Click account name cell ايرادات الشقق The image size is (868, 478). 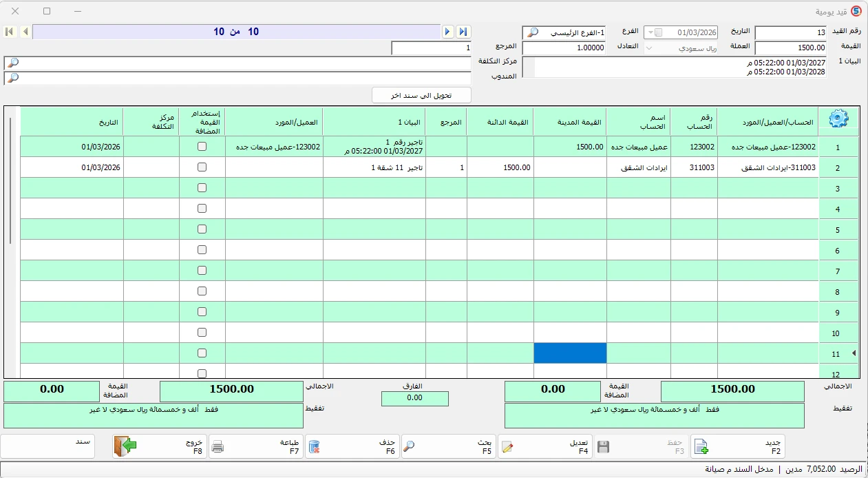pyautogui.click(x=638, y=167)
